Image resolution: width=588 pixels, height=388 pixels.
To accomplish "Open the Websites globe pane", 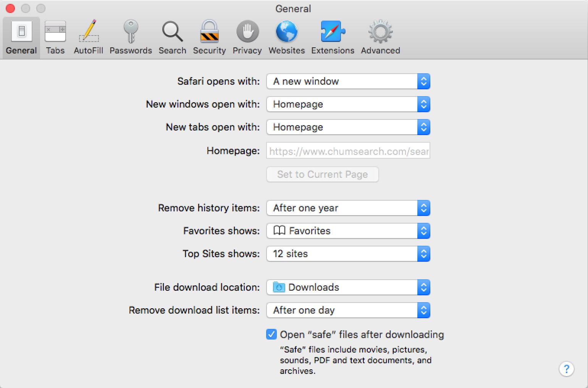I will pyautogui.click(x=286, y=37).
